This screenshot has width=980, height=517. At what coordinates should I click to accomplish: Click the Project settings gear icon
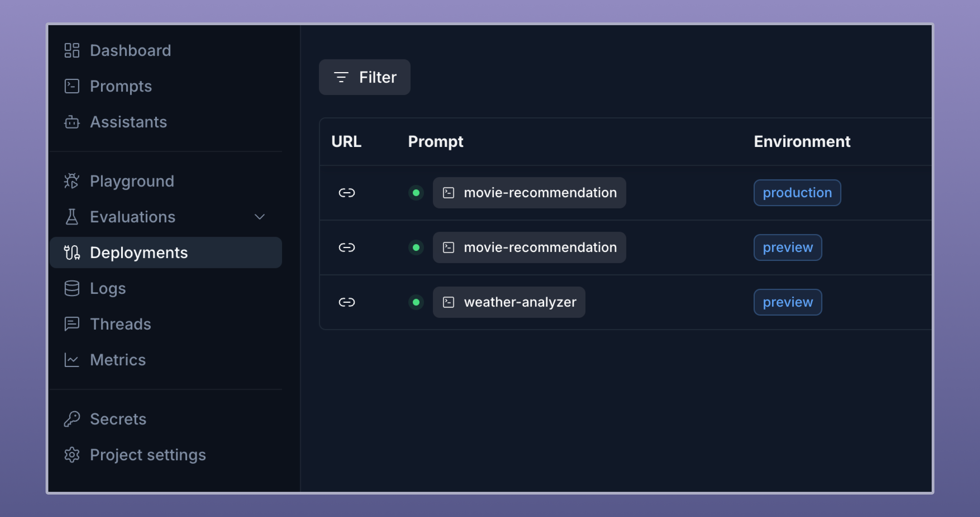(x=71, y=455)
